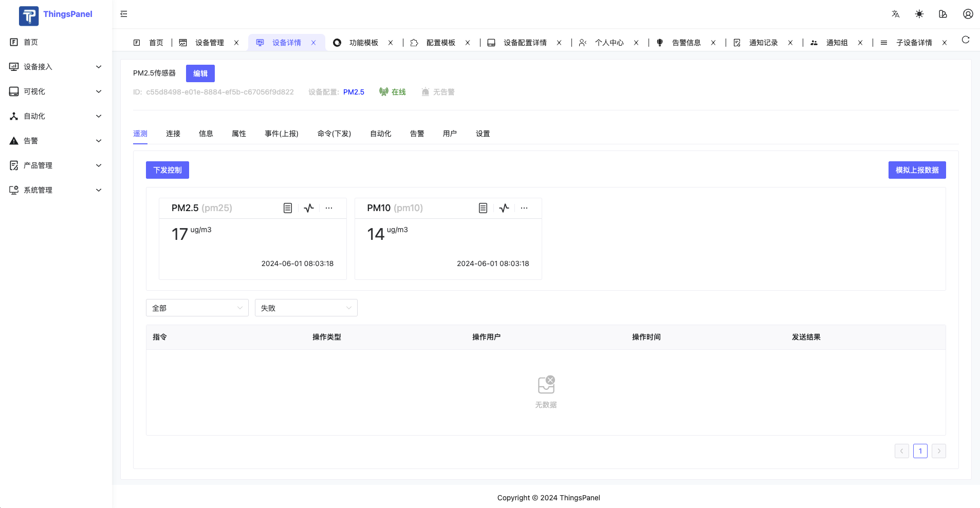Viewport: 980px width, 508px height.
Task: Switch to 首页 page tab
Action: [149, 43]
